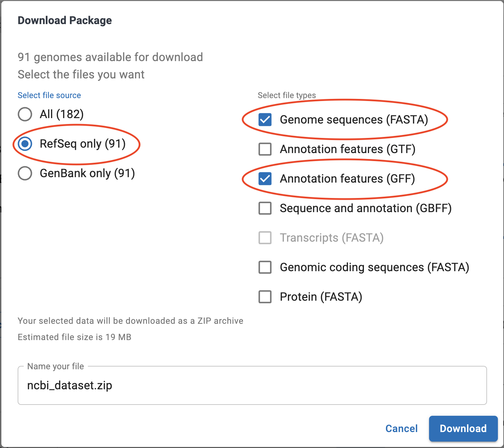504x448 pixels.
Task: Choose RefSeq only (91) source
Action: [25, 144]
